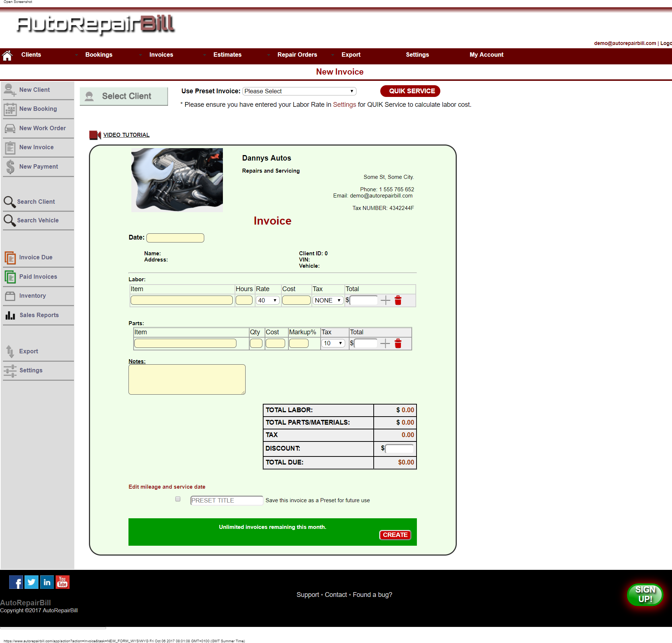Open the Found a bug? link
The width and height of the screenshot is (672, 643).
(x=373, y=595)
